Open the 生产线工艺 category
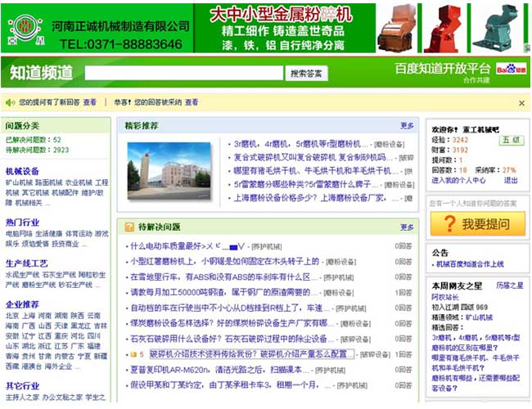Image resolution: width=532 pixels, height=409 pixels. tap(26, 263)
